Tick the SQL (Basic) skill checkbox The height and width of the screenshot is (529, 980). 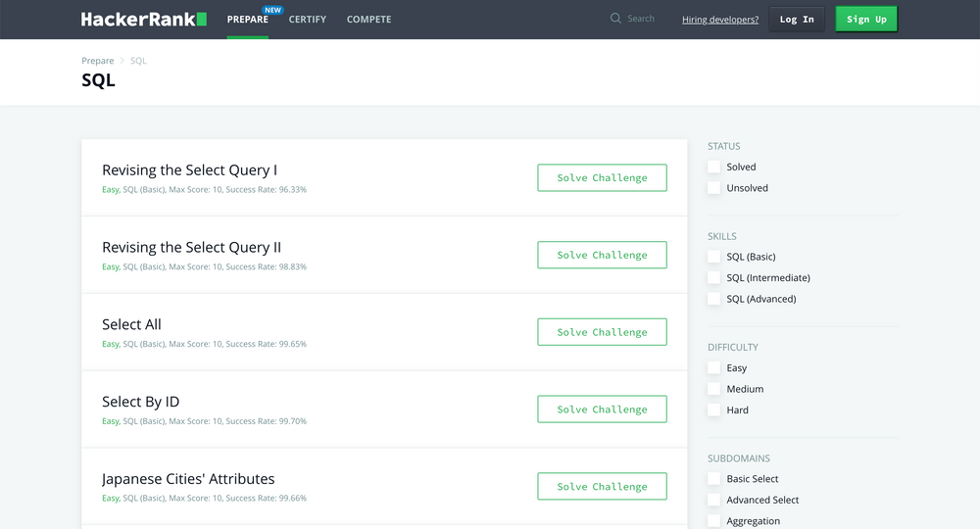click(x=714, y=257)
